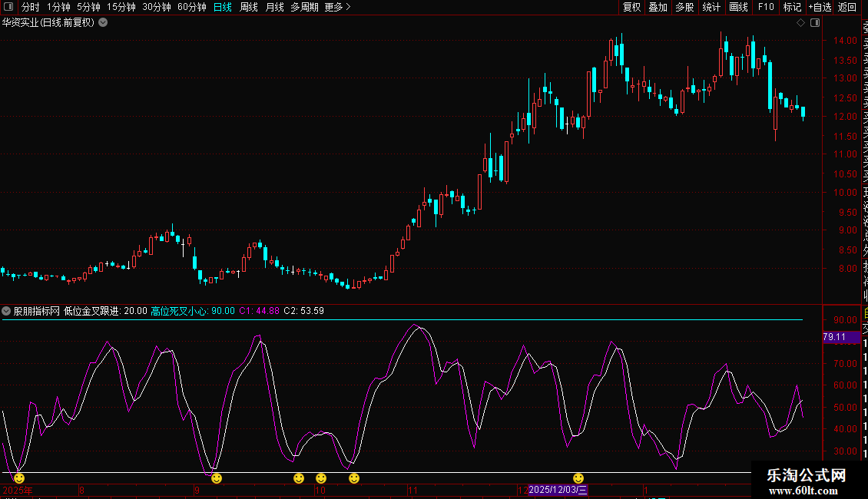The width and height of the screenshot is (868, 499).
Task: Click the smiley marker below the 2025/12/03 date
Action: [578, 478]
